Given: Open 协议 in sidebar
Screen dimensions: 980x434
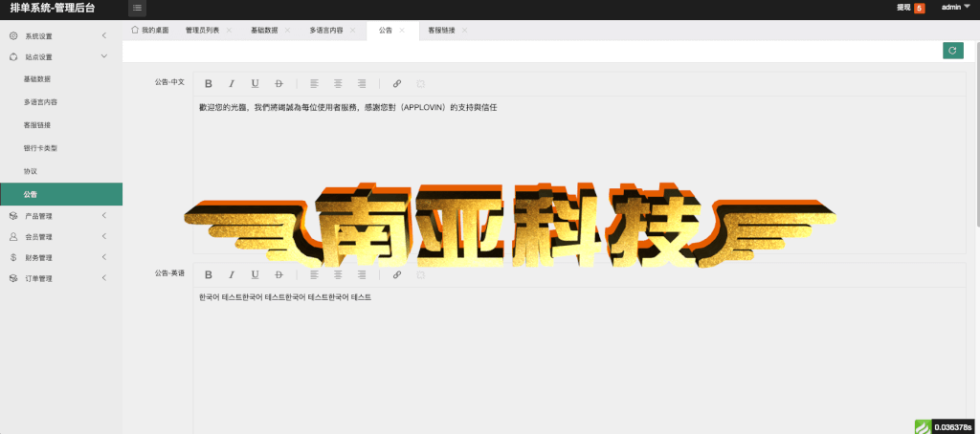Looking at the screenshot, I should (61, 171).
